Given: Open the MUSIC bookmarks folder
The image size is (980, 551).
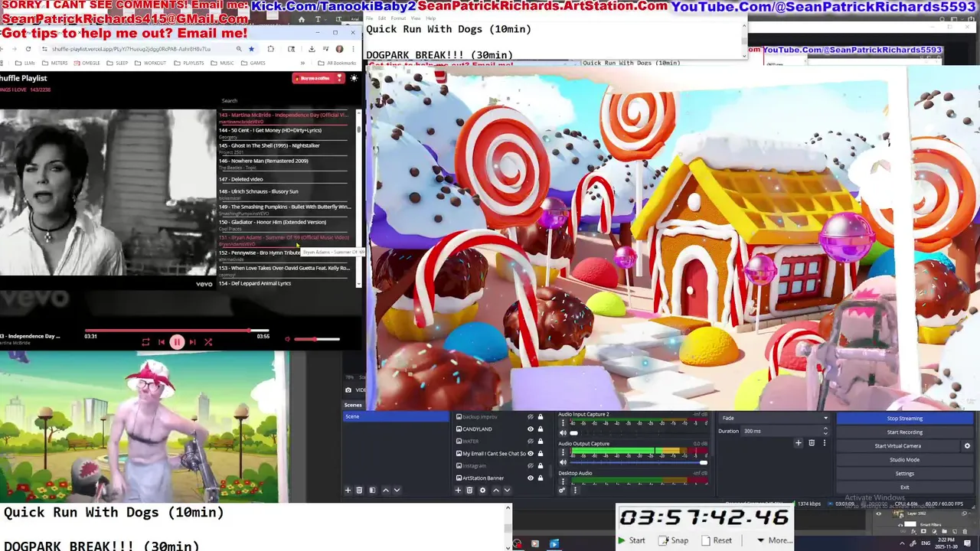Looking at the screenshot, I should [x=222, y=63].
